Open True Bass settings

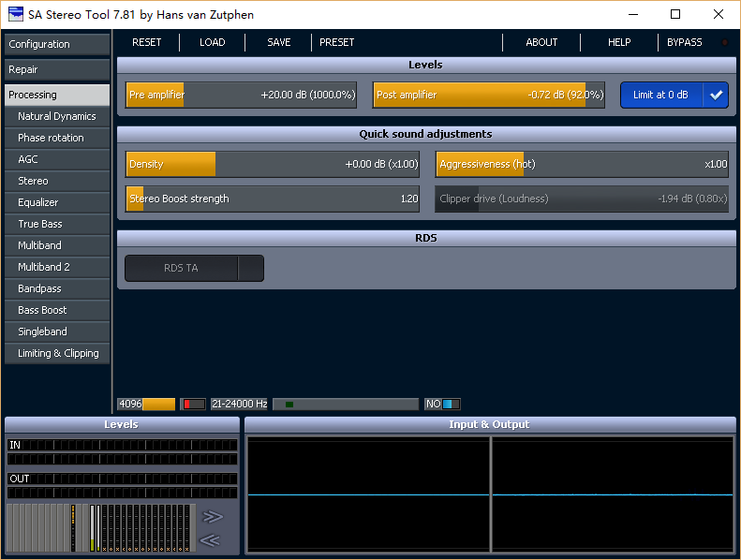point(57,224)
